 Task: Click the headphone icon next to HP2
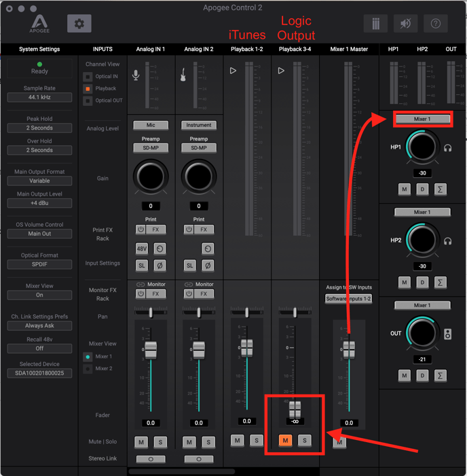coord(448,241)
